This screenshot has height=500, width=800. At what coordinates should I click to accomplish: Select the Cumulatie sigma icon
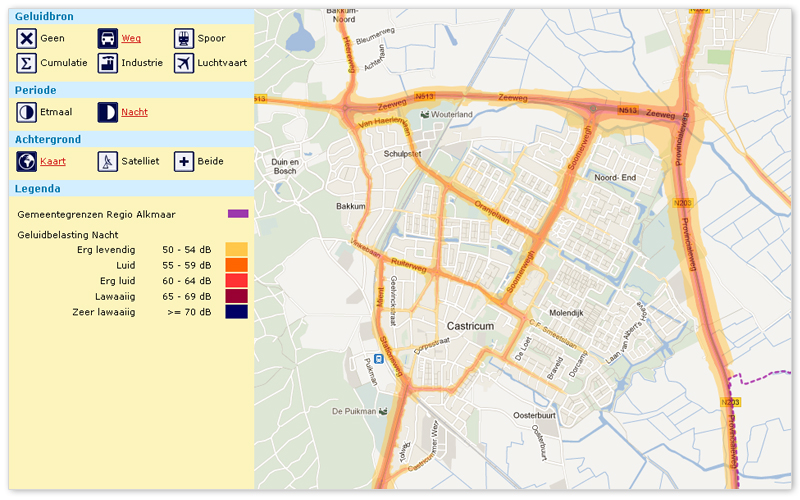26,63
